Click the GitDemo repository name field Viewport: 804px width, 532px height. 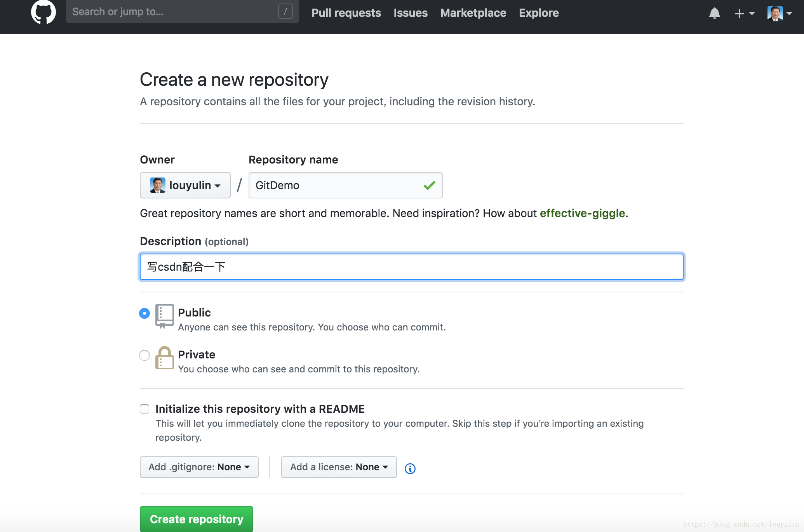coord(345,185)
